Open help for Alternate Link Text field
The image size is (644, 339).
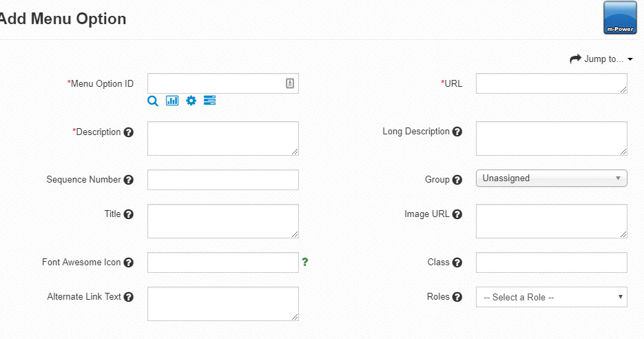[x=129, y=297]
